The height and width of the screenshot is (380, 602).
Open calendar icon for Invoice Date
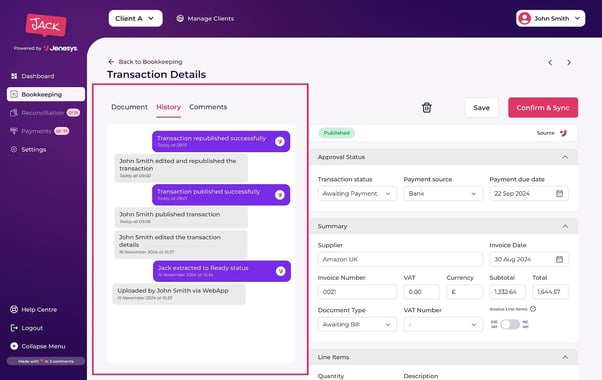[559, 259]
